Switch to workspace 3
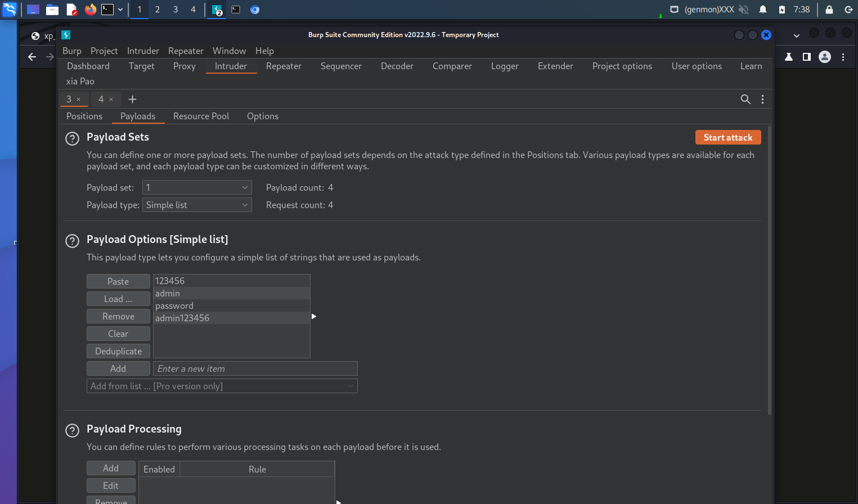This screenshot has width=858, height=504. point(176,10)
